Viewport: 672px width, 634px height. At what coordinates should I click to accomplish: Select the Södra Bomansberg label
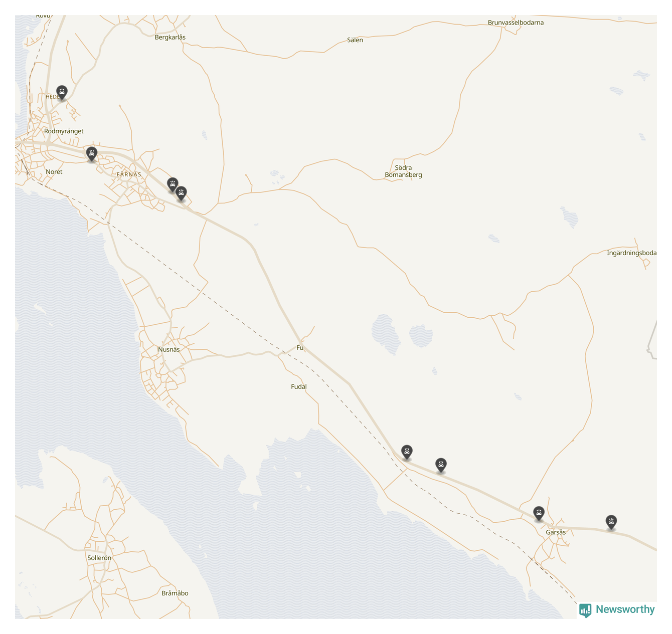tap(403, 171)
